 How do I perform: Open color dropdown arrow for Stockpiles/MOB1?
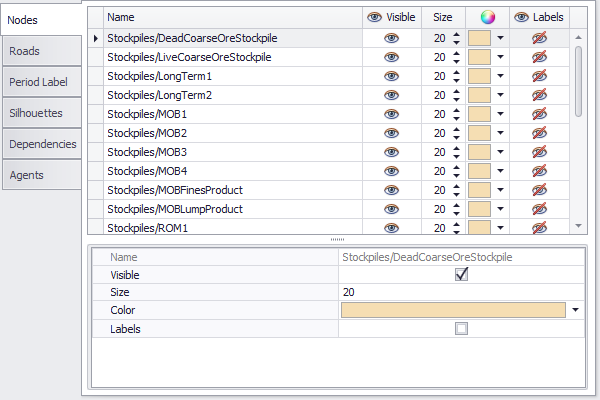[500, 114]
